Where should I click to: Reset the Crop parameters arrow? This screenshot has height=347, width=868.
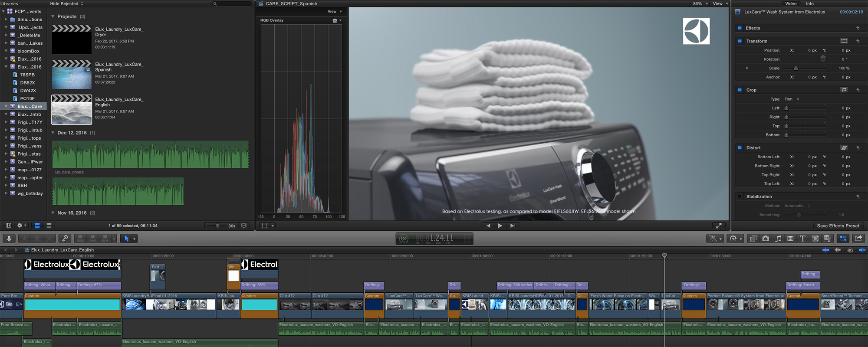tap(858, 90)
